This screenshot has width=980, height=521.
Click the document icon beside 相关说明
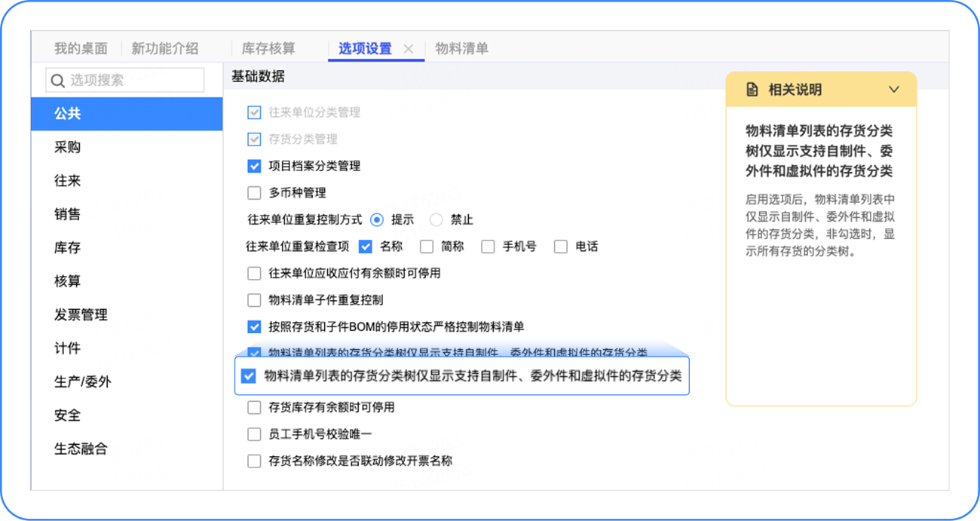pyautogui.click(x=752, y=90)
